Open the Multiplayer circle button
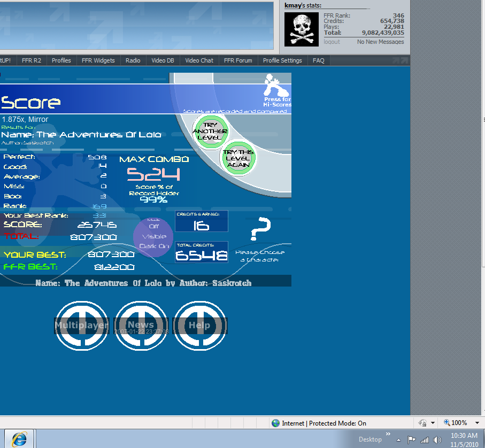The height and width of the screenshot is (448, 485). (x=81, y=325)
